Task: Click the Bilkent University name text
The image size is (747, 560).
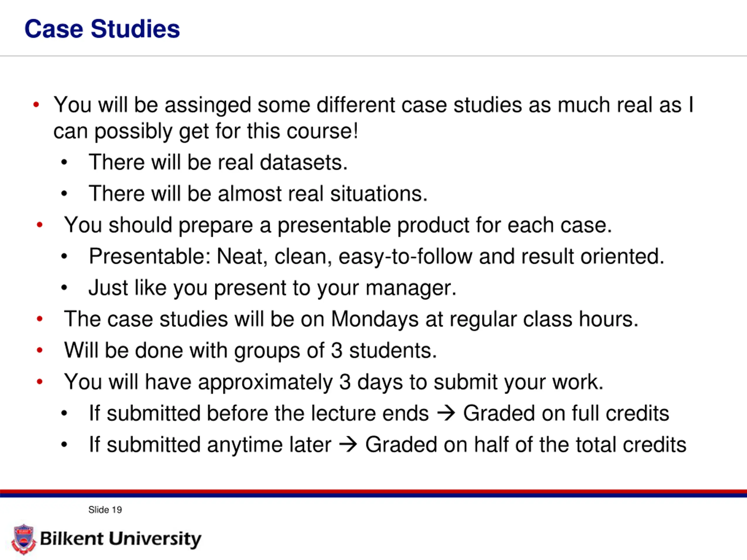Action: pyautogui.click(x=121, y=539)
